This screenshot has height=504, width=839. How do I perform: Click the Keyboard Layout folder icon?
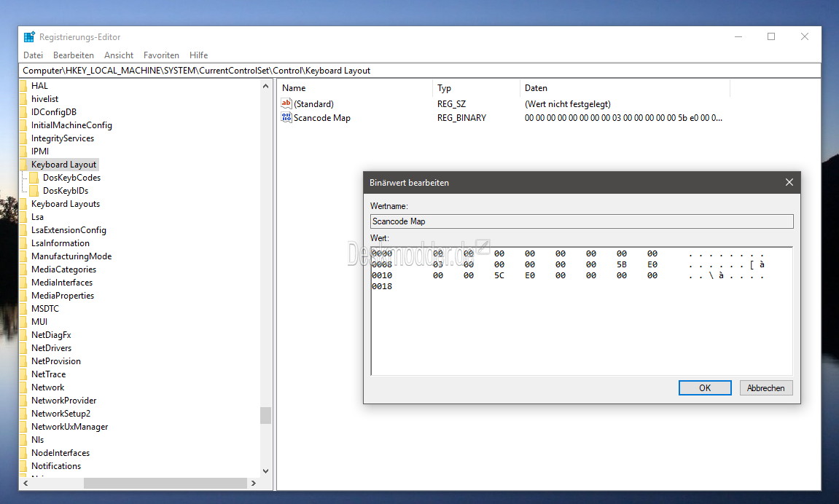tap(23, 165)
